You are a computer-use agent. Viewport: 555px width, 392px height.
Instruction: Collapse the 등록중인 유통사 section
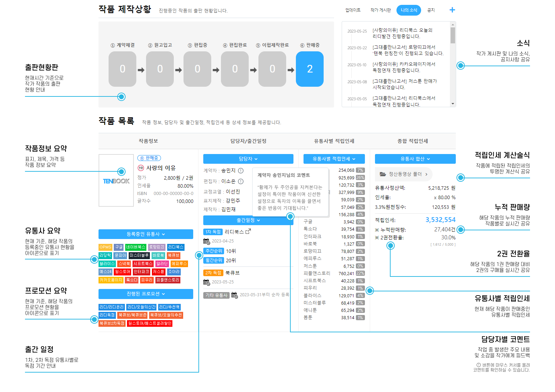coord(146,234)
